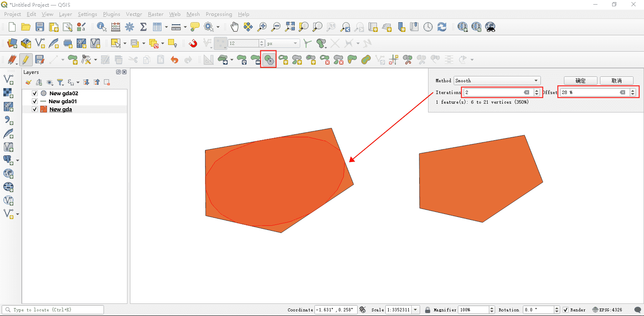Viewport: 644px width, 316px height.
Task: Add PostGIS layer using the elephant icon
Action: pyautogui.click(x=8, y=160)
